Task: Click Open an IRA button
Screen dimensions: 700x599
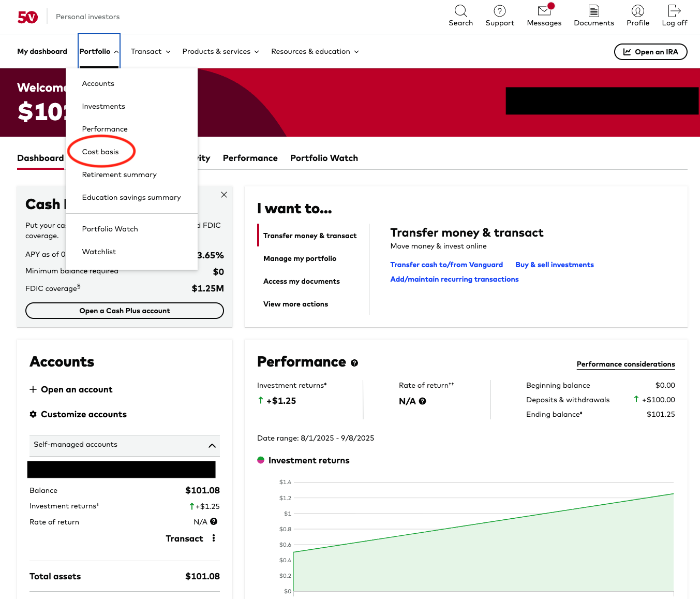Action: point(650,52)
